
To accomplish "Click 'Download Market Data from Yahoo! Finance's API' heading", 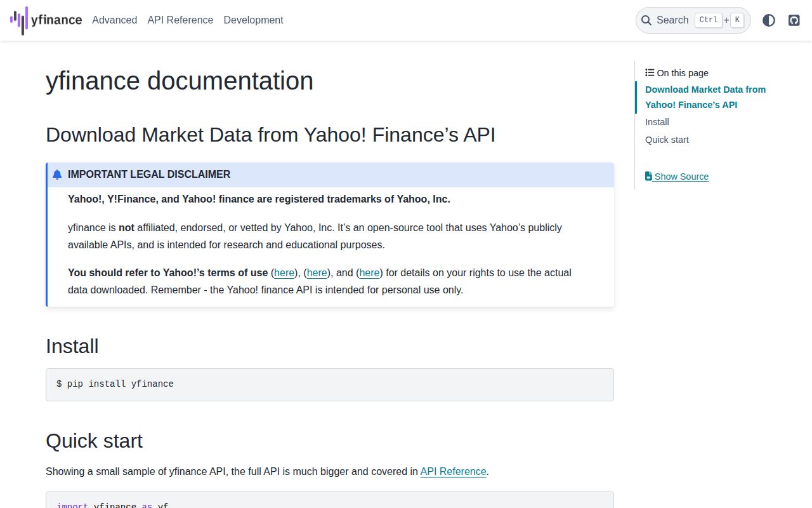I will (271, 135).
